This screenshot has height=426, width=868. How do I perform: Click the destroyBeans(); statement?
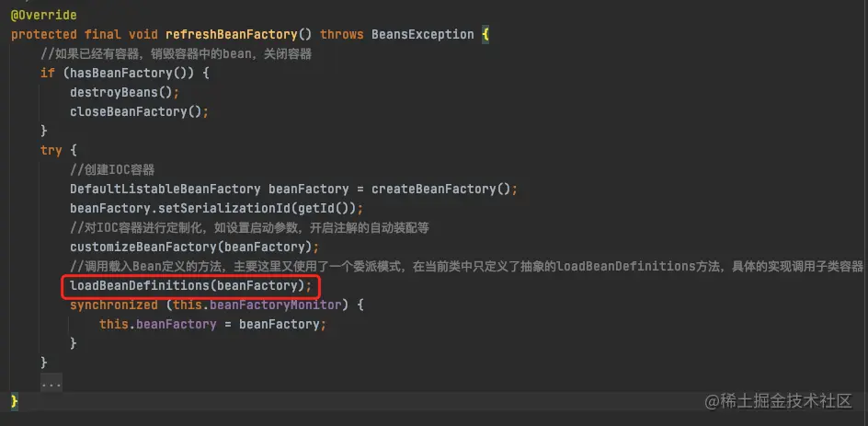(124, 92)
